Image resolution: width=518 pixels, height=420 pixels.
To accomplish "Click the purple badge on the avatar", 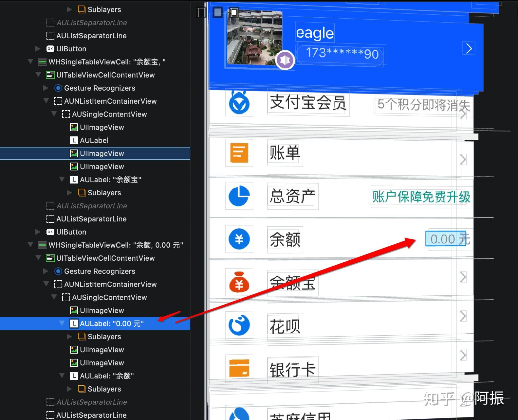I will pyautogui.click(x=285, y=60).
